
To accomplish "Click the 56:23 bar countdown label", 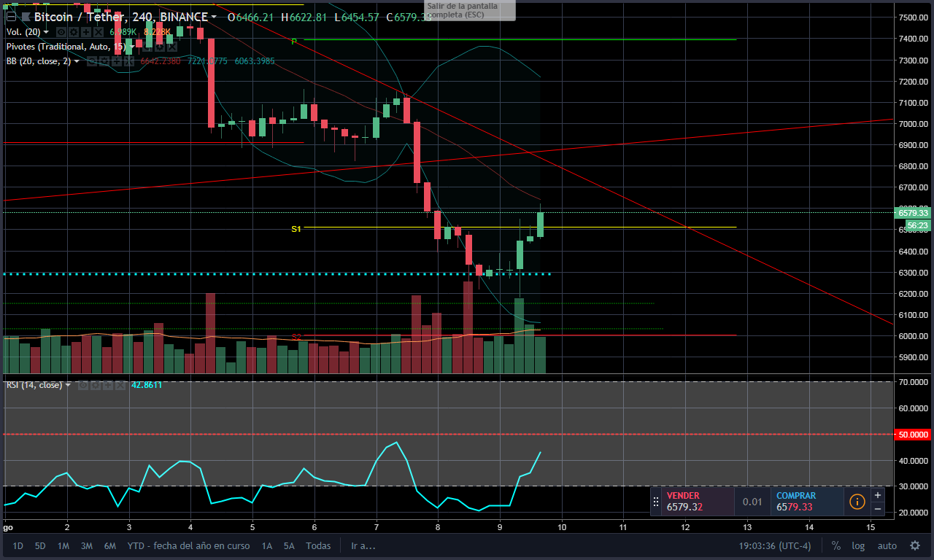I will pos(917,225).
